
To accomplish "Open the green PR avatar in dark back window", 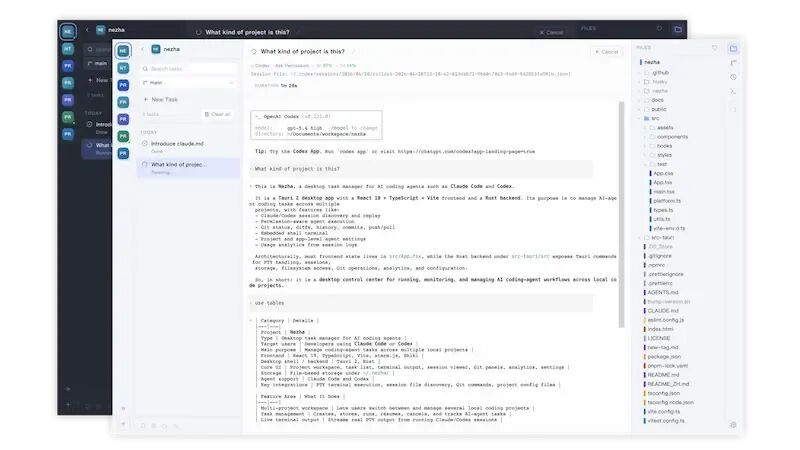I will click(x=68, y=117).
